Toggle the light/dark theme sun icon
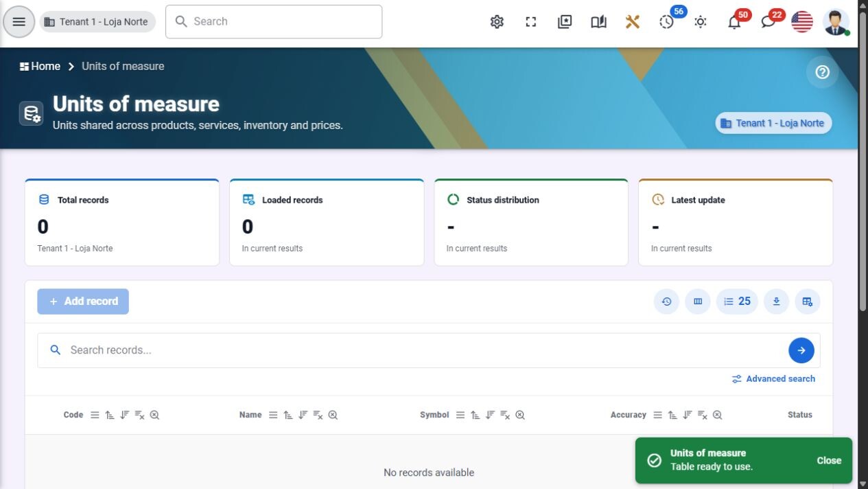868x489 pixels. coord(701,22)
